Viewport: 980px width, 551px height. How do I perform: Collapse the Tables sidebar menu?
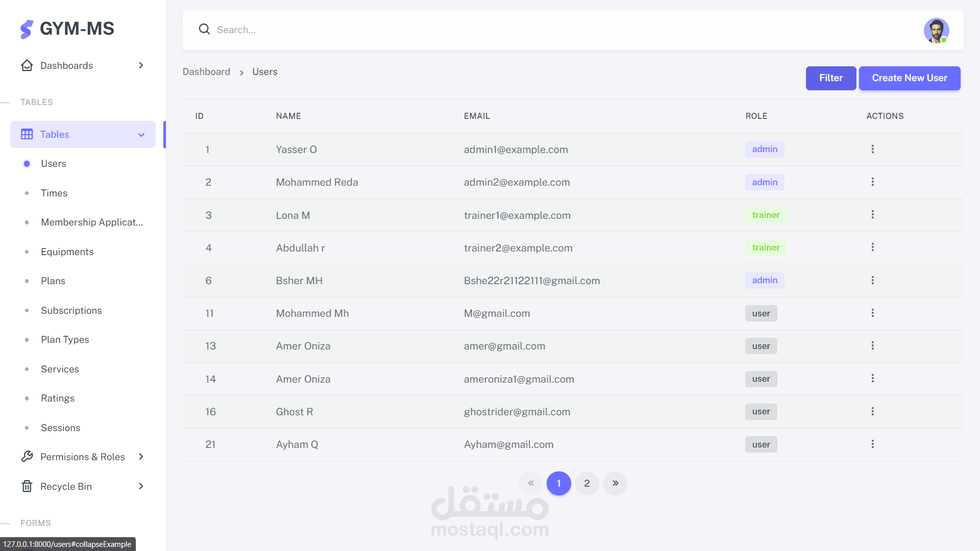point(141,135)
